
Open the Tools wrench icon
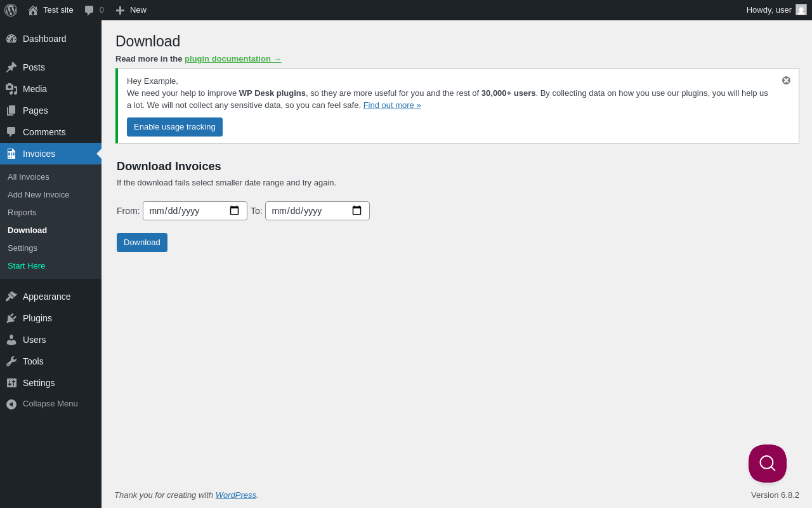11,361
